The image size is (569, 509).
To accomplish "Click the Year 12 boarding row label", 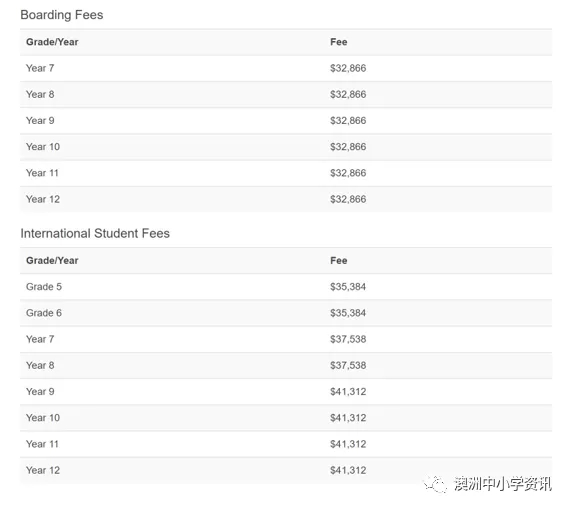I will (43, 199).
